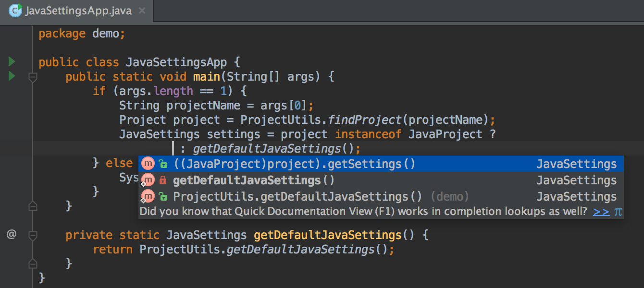The height and width of the screenshot is (288, 644).
Task: Click the >> link in the tip footer
Action: tap(601, 211)
